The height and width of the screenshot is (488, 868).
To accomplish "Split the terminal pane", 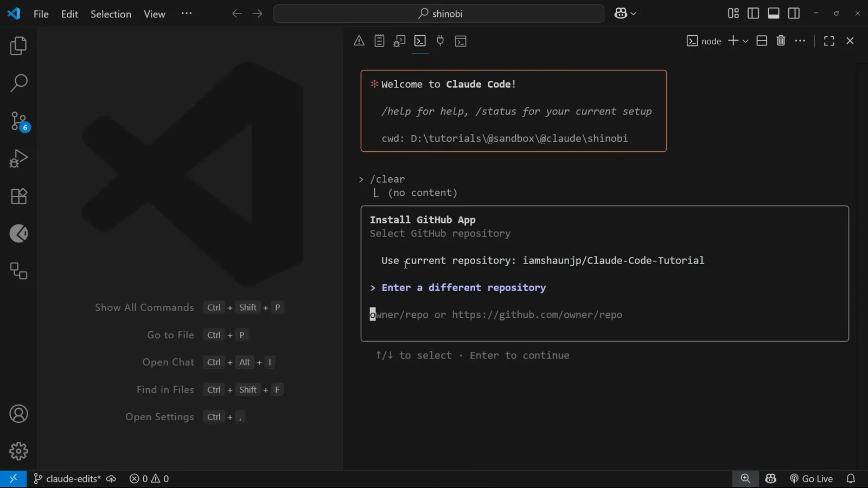I will pyautogui.click(x=762, y=41).
